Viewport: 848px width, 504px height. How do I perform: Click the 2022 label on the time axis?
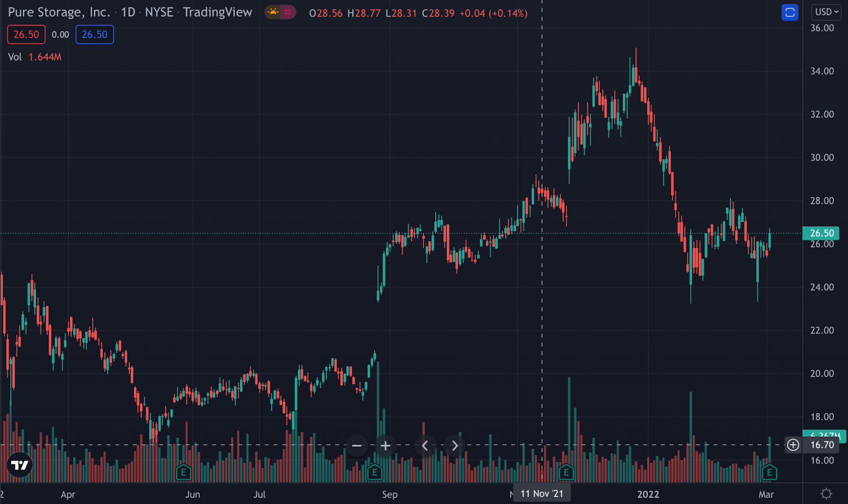648,494
